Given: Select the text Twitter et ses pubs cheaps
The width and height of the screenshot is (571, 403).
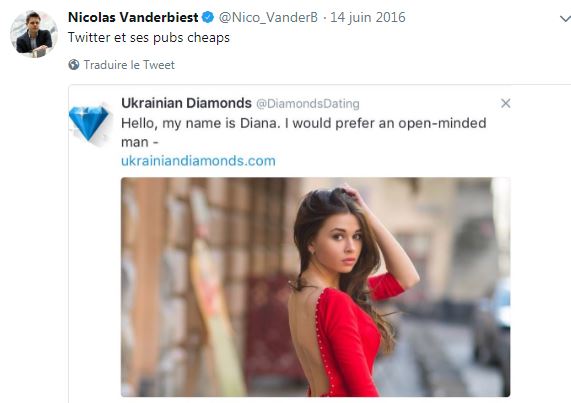Looking at the screenshot, I should click(x=149, y=37).
